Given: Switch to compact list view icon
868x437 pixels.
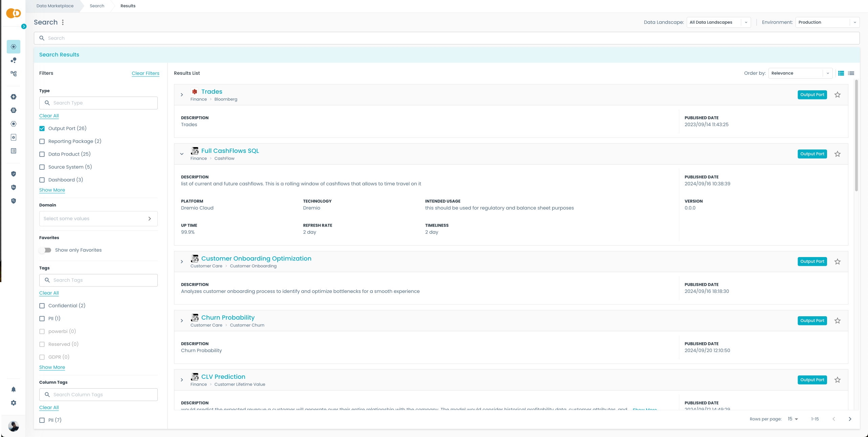Looking at the screenshot, I should tap(851, 73).
